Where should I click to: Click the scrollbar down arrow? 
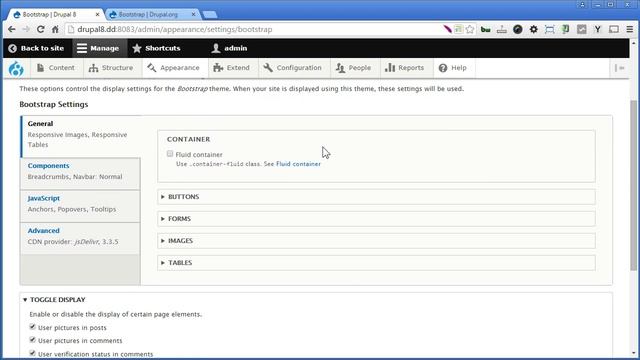tap(633, 353)
